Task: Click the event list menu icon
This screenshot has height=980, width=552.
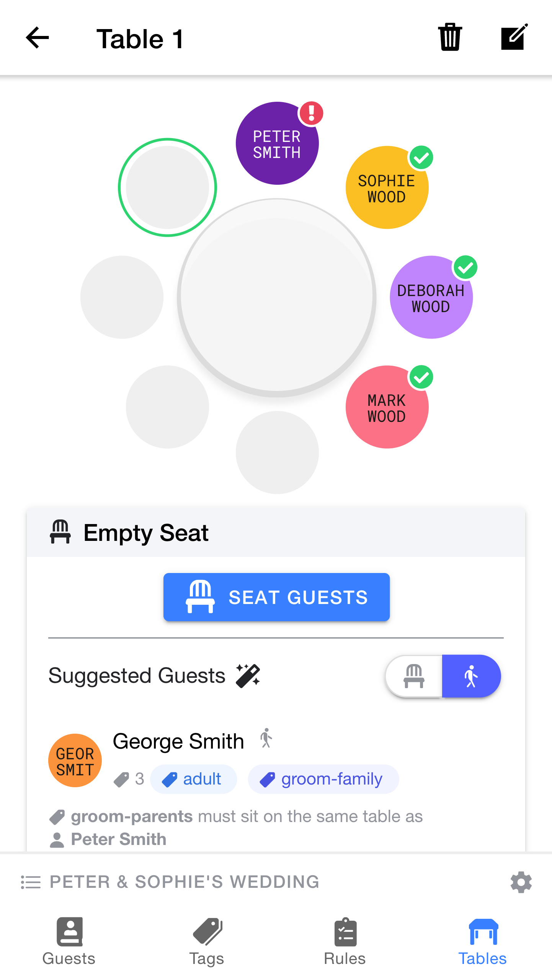Action: [x=31, y=882]
